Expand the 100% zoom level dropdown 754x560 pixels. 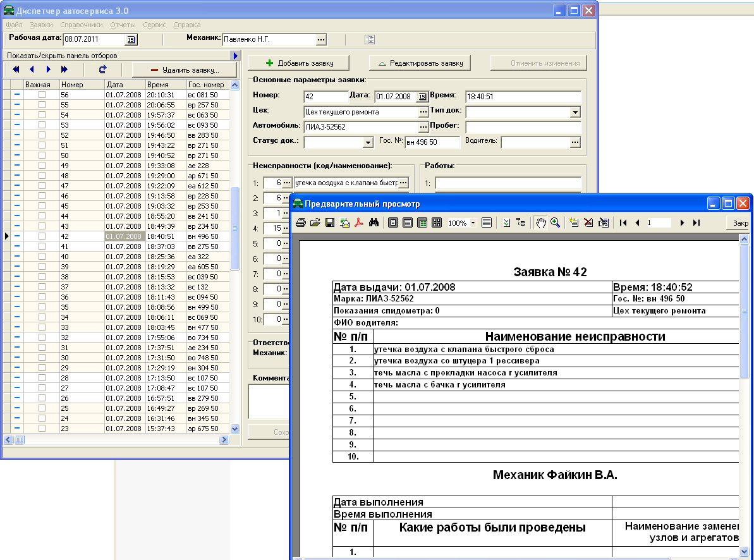click(473, 223)
